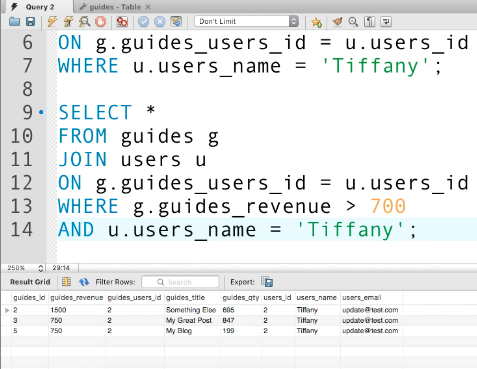The height and width of the screenshot is (369, 477).
Task: Select the cell with revenue 1500
Action: pyautogui.click(x=77, y=310)
